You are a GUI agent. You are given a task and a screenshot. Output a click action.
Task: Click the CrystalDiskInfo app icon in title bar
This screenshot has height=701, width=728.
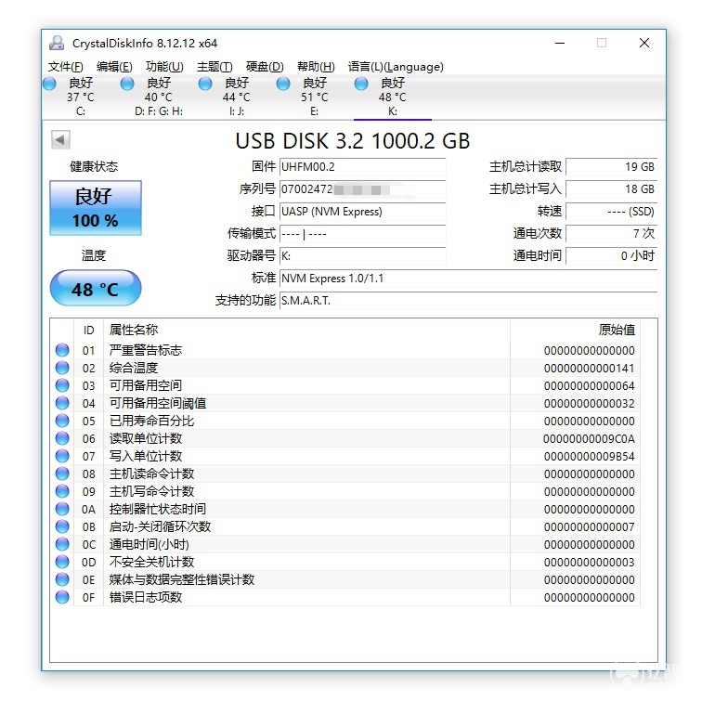57,43
